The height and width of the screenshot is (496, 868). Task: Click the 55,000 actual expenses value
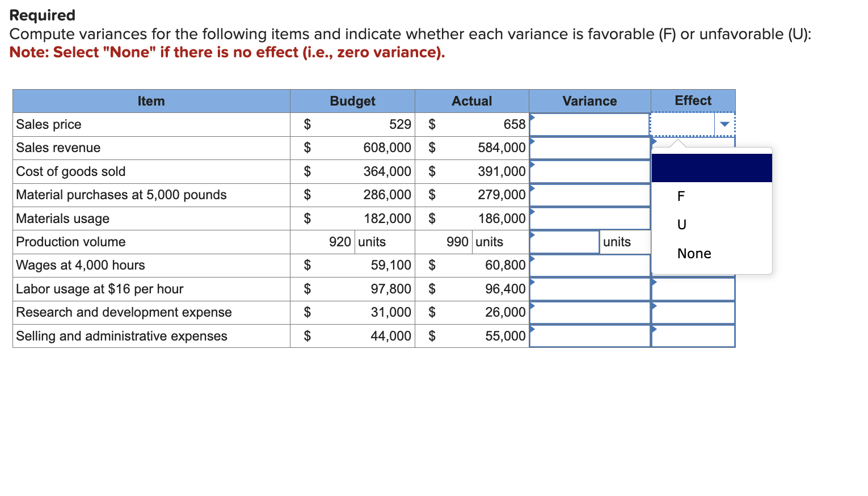[505, 336]
